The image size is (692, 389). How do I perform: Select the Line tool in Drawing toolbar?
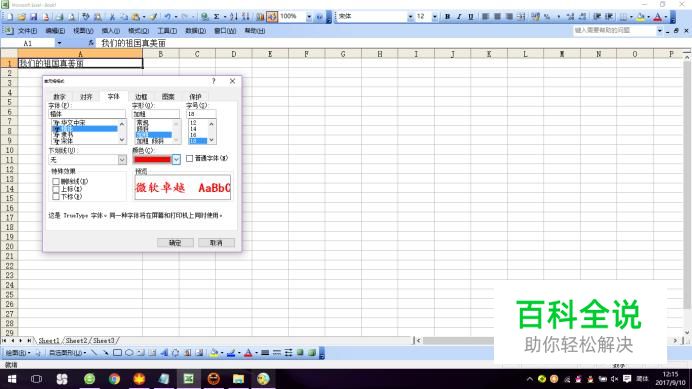(94, 353)
